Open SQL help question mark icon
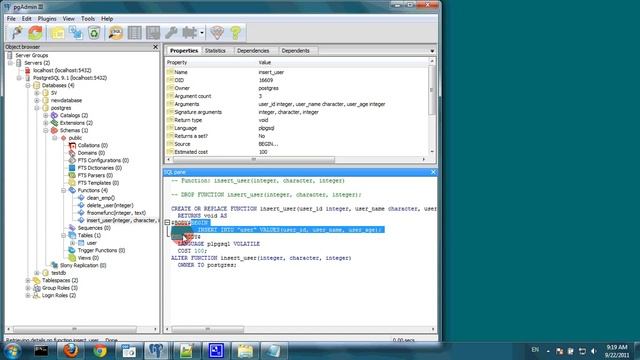This screenshot has width=640, height=360. [x=236, y=33]
